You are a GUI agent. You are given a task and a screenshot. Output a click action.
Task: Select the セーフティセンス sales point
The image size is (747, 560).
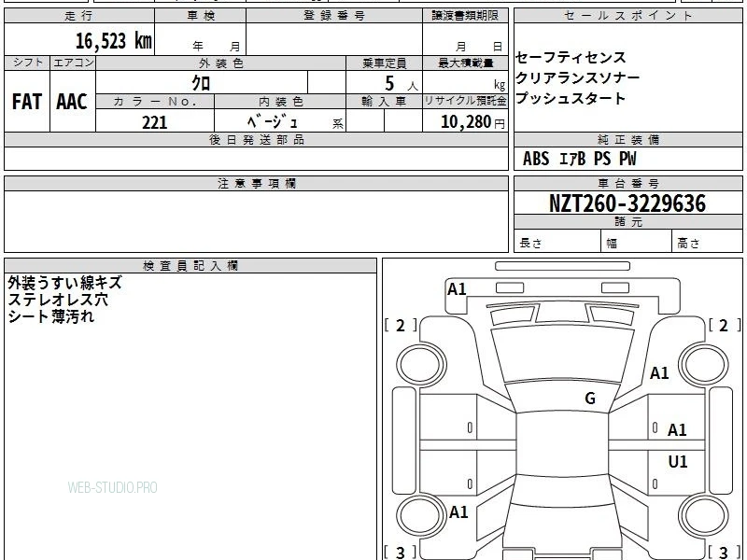click(x=571, y=58)
